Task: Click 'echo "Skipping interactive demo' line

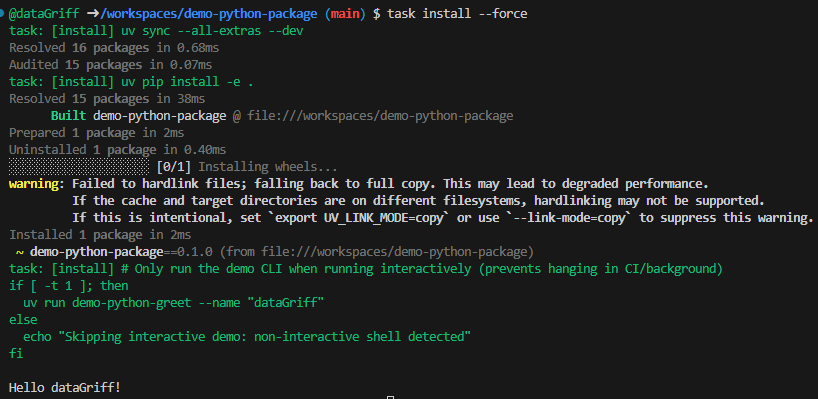Action: 247,336
